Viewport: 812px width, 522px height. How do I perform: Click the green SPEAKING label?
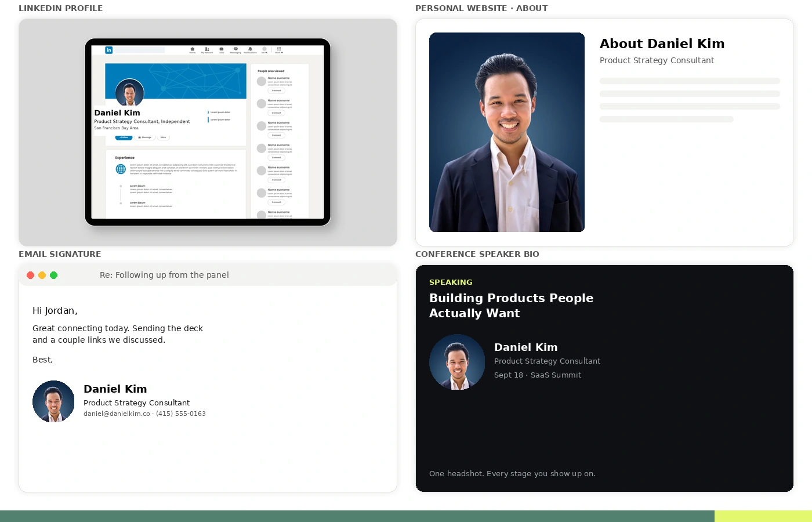click(x=451, y=282)
